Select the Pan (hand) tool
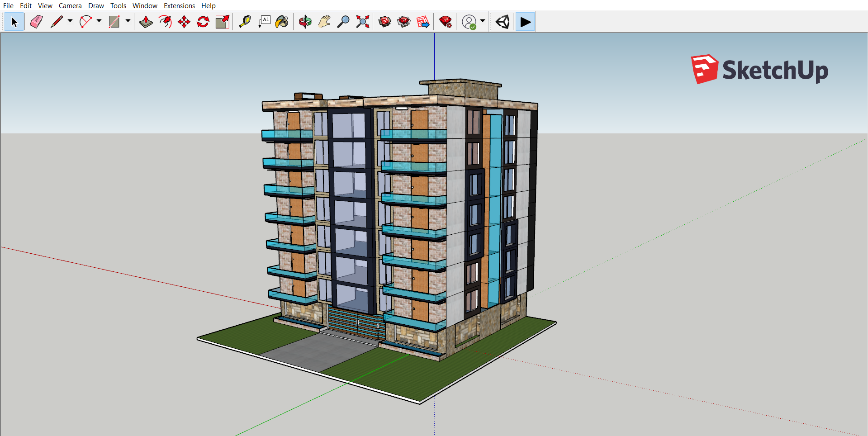 click(324, 21)
